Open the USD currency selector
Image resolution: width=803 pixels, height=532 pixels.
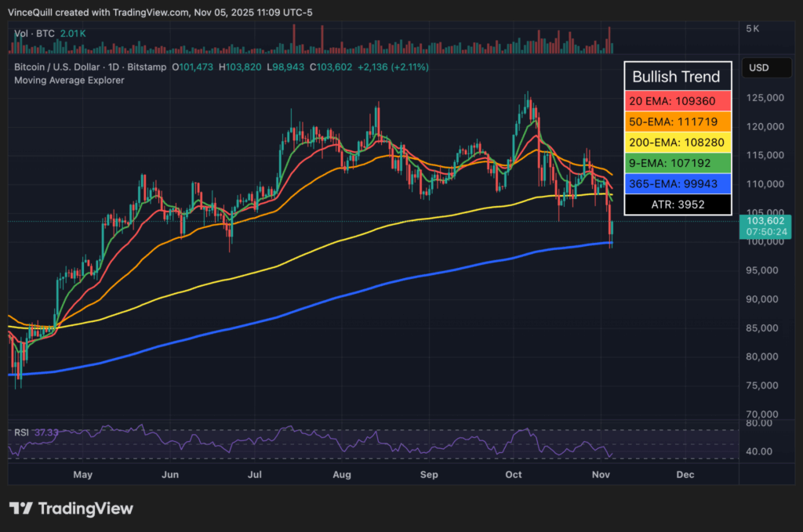(758, 67)
